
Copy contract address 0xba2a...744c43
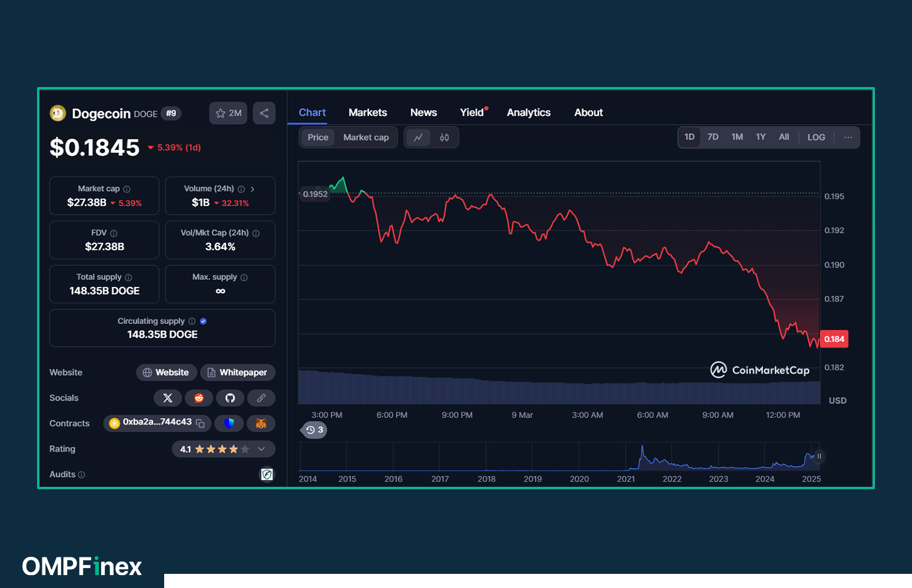pos(200,423)
